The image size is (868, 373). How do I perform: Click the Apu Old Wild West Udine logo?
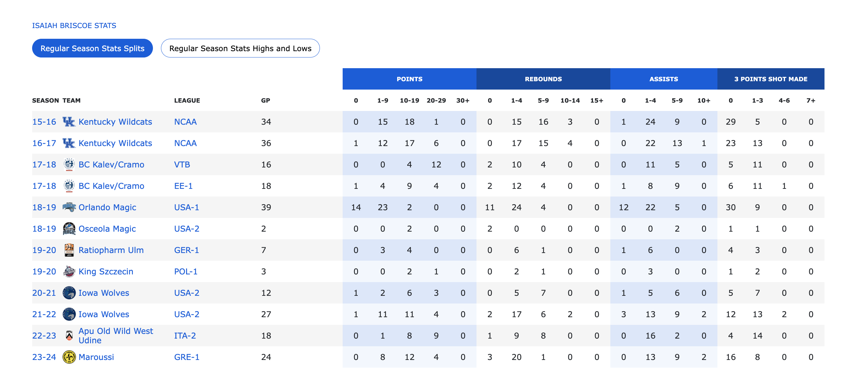[69, 336]
